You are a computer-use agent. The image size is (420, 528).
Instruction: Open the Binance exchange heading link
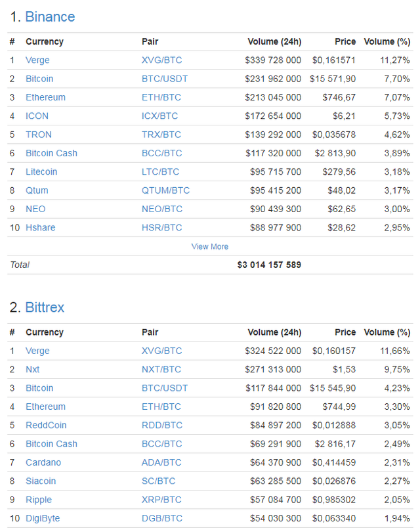(x=50, y=17)
